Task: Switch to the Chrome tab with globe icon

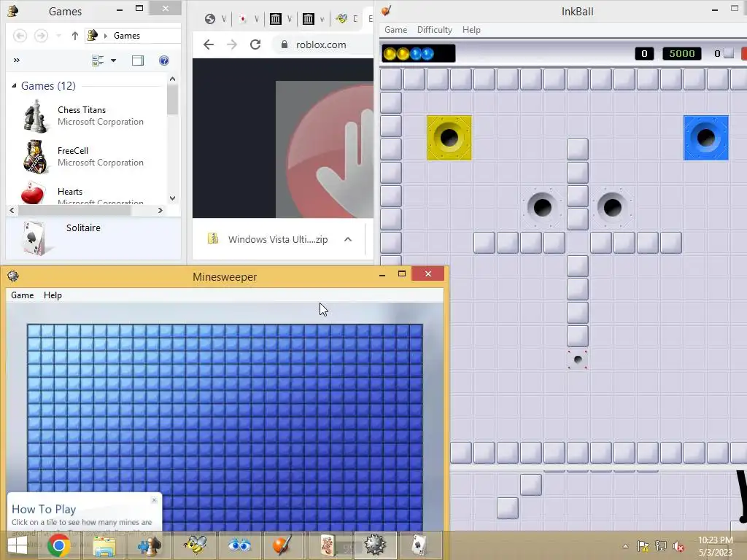Action: click(215, 19)
